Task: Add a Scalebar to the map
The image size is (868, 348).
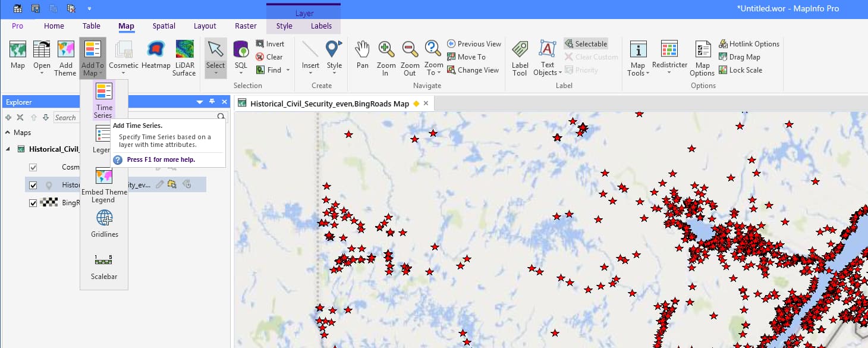Action: 103,263
